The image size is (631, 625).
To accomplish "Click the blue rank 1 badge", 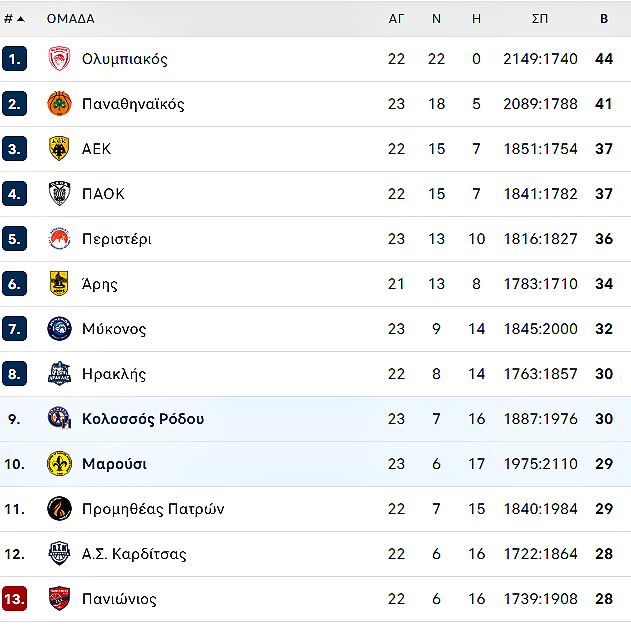I will pyautogui.click(x=14, y=59).
